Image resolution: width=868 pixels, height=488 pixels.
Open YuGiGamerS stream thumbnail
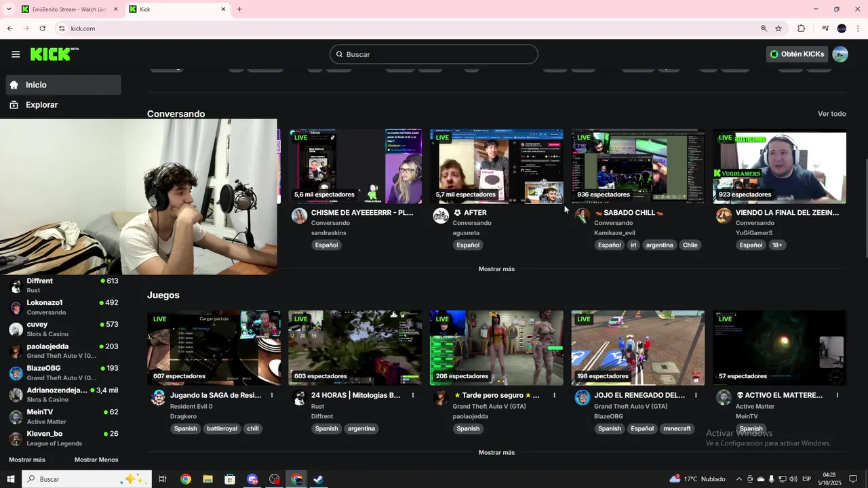(779, 166)
